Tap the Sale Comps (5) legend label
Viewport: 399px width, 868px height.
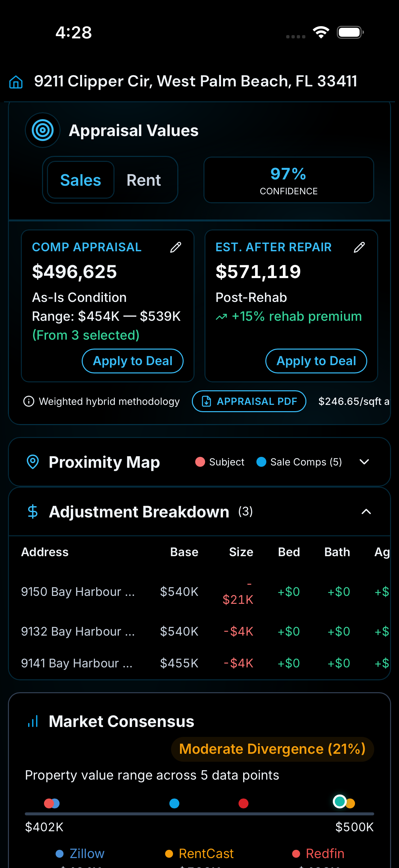coord(306,461)
